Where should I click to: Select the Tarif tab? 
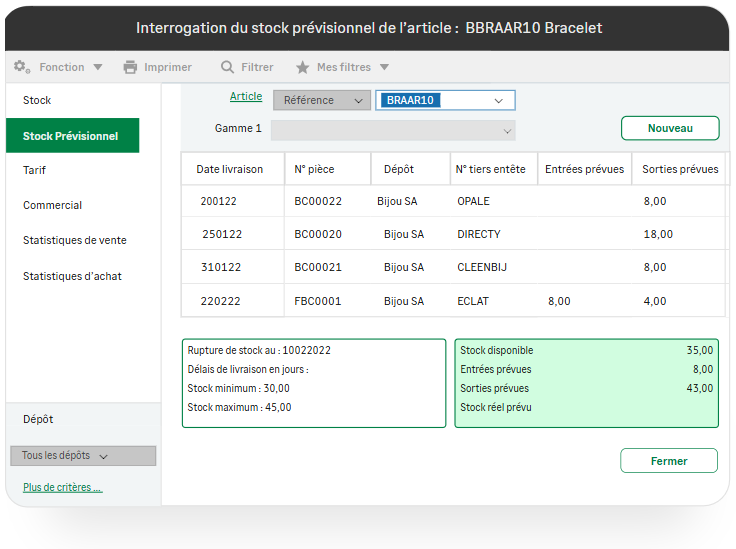(x=35, y=170)
